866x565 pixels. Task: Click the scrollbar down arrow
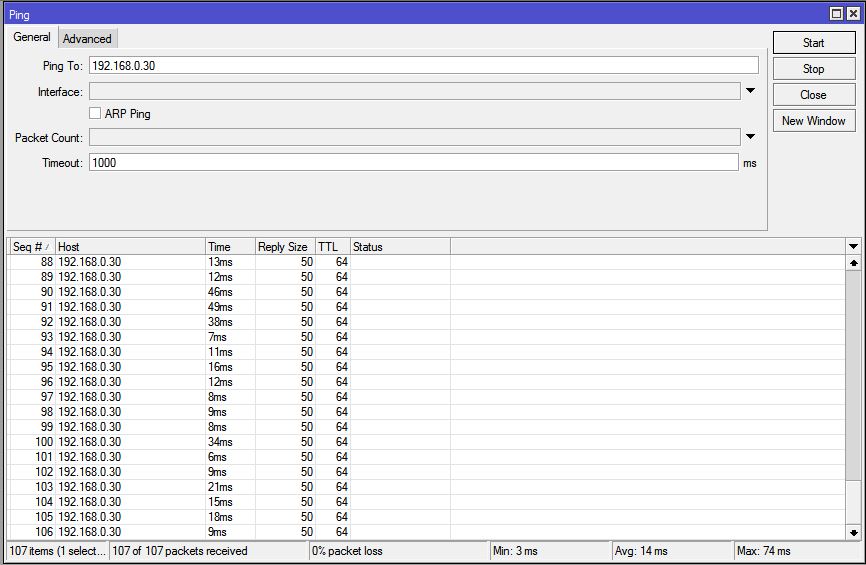(854, 532)
